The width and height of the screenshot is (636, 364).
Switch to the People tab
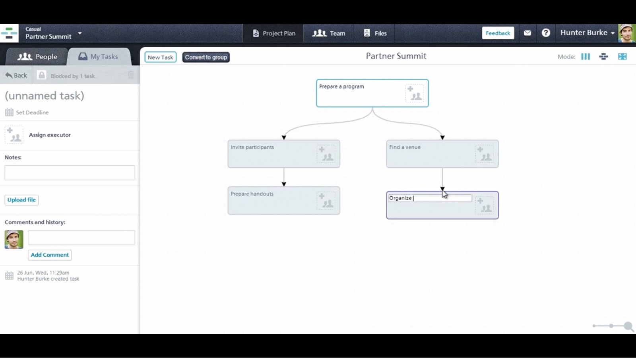pos(37,57)
